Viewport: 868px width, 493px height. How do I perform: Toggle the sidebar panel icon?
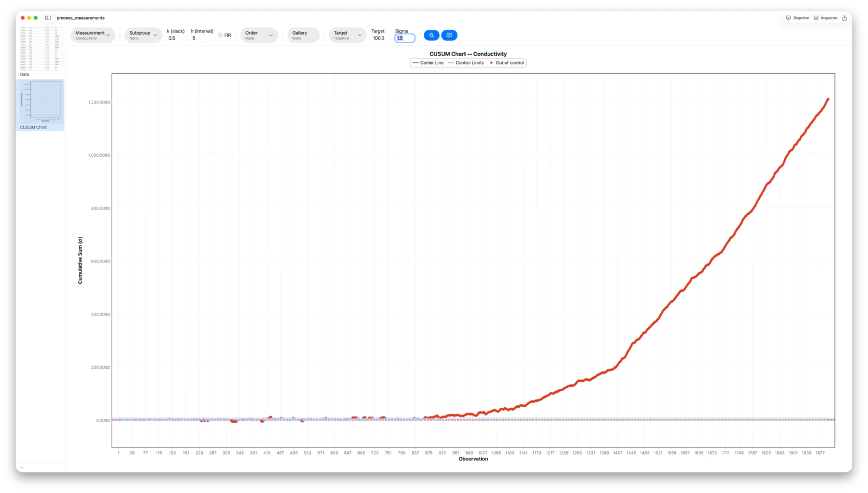[x=48, y=18]
